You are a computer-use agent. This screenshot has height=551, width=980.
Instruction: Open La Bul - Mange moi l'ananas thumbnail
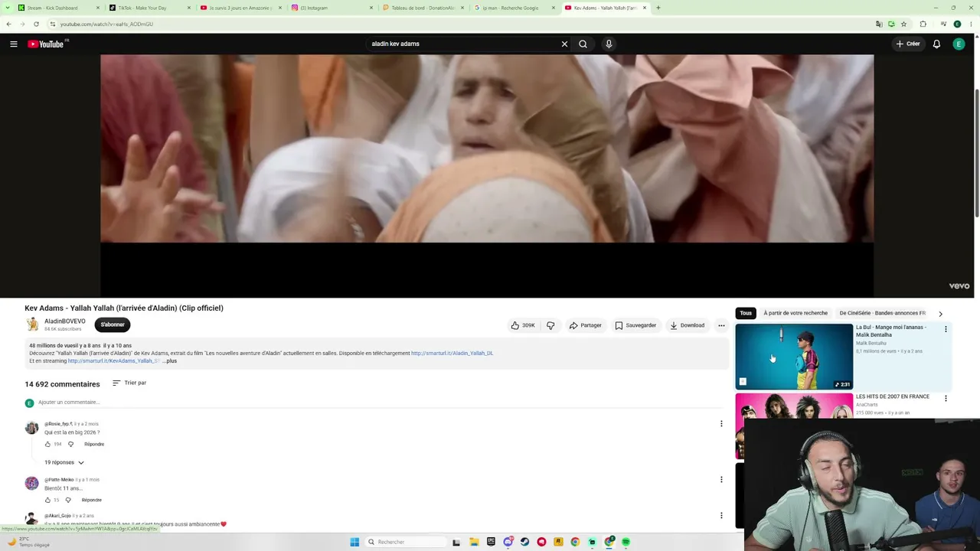tap(794, 357)
